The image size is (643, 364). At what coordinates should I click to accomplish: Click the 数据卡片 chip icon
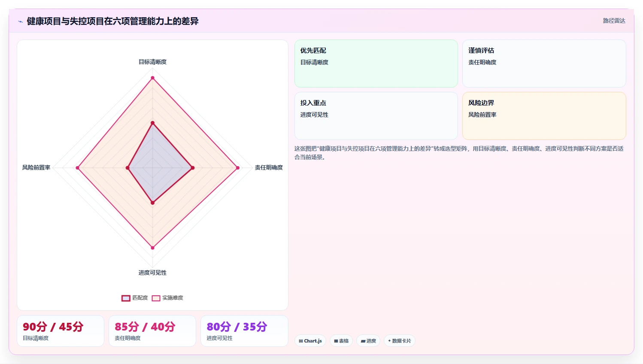tap(389, 341)
